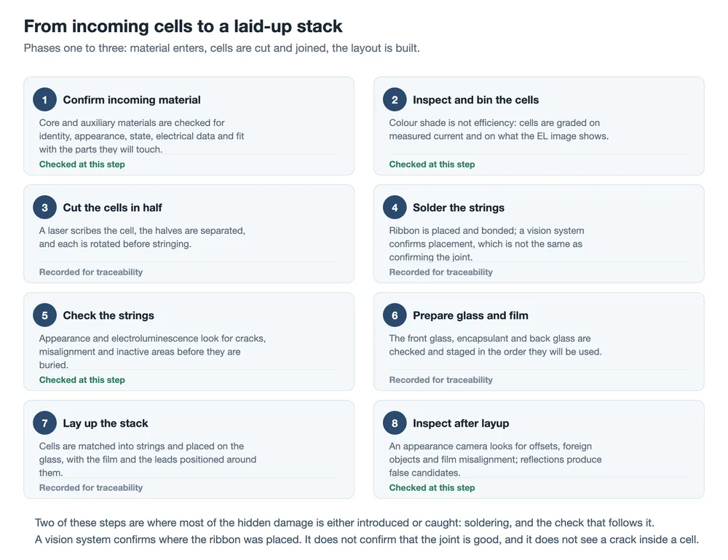Select 'Recorded for traceability' in the Lay up the stack card
Image resolution: width=728 pixels, height=560 pixels.
[91, 488]
